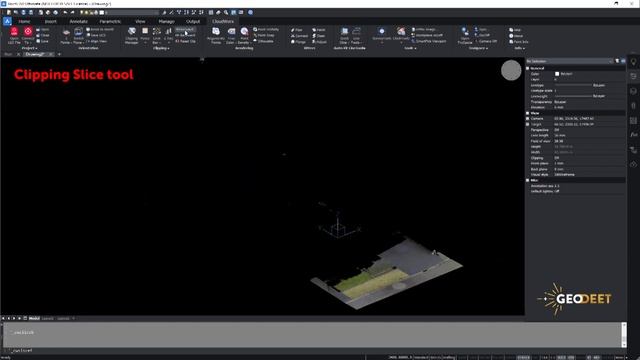This screenshot has width=640, height=360.
Task: Click the Reset Clip button
Action: point(185,41)
